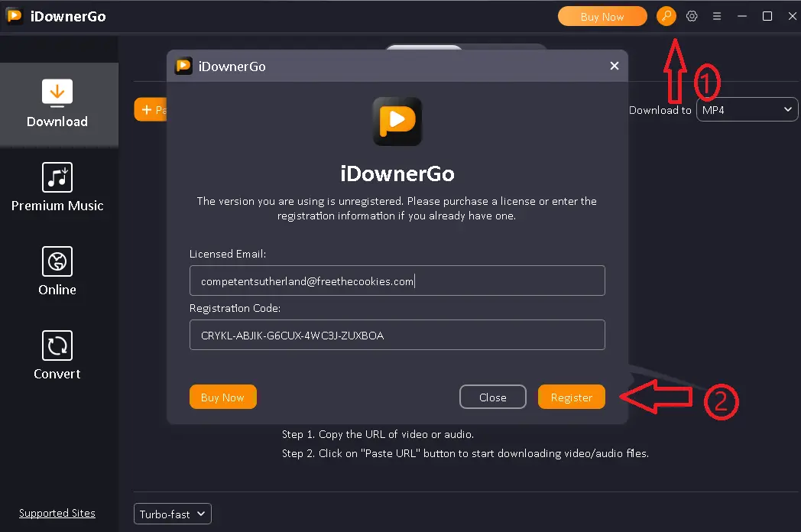Click the iDownerGo logo in the dialog
Screen dimensions: 801x532
tap(397, 122)
